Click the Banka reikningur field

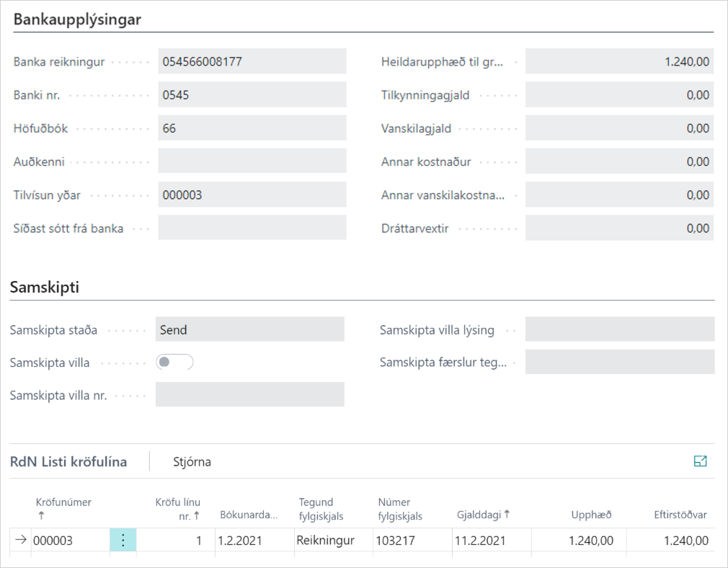click(x=252, y=62)
